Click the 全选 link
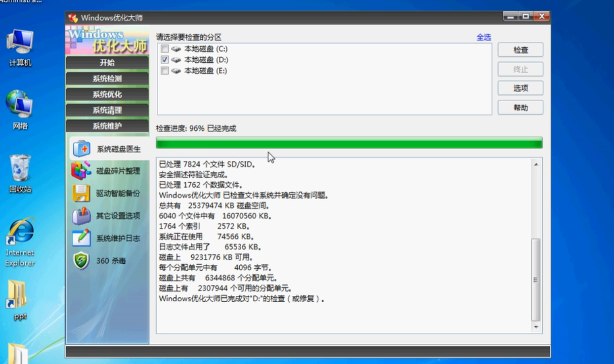This screenshot has height=364, width=614. 483,37
